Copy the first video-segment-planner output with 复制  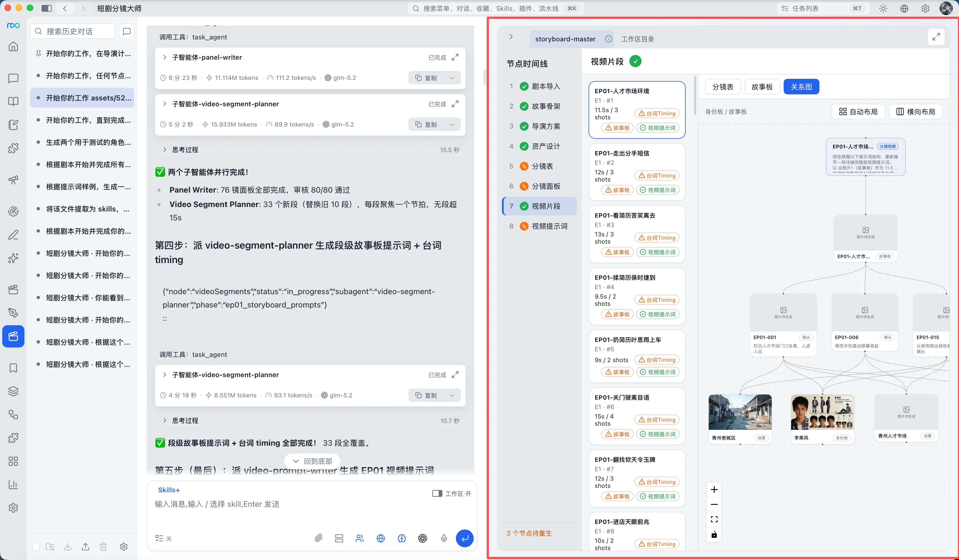tap(426, 125)
